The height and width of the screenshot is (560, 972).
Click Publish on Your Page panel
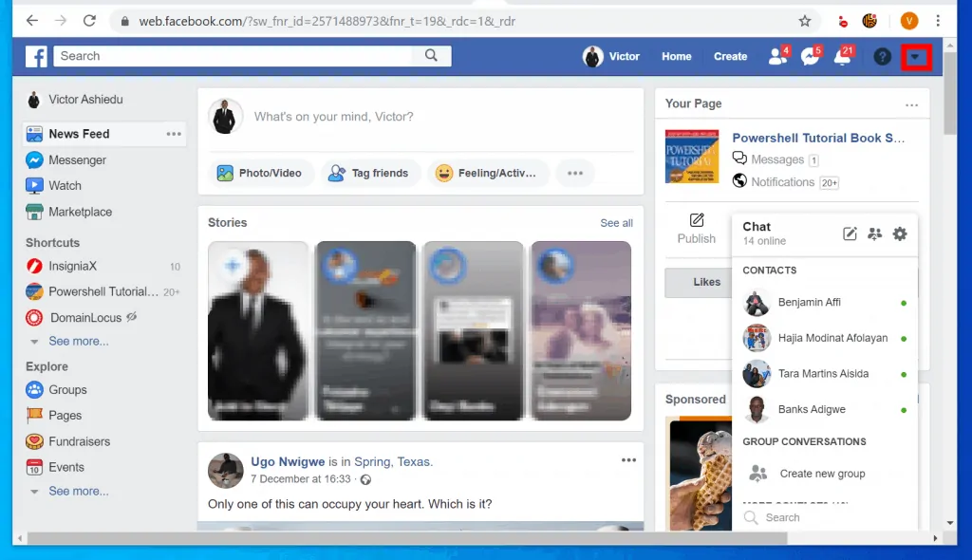[x=697, y=231]
